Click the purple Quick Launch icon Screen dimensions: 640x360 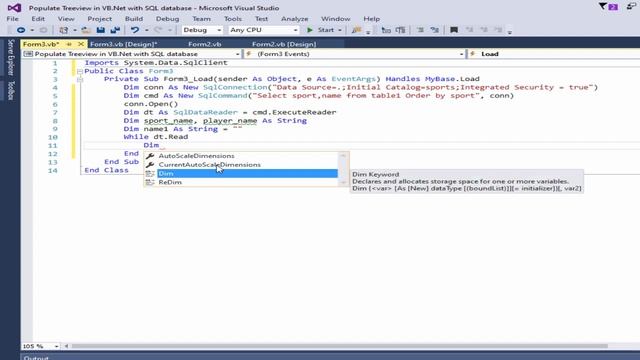pyautogui.click(x=613, y=7)
